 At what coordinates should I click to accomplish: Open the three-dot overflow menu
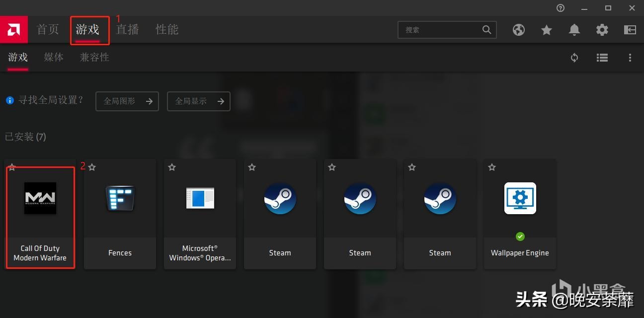pyautogui.click(x=630, y=58)
